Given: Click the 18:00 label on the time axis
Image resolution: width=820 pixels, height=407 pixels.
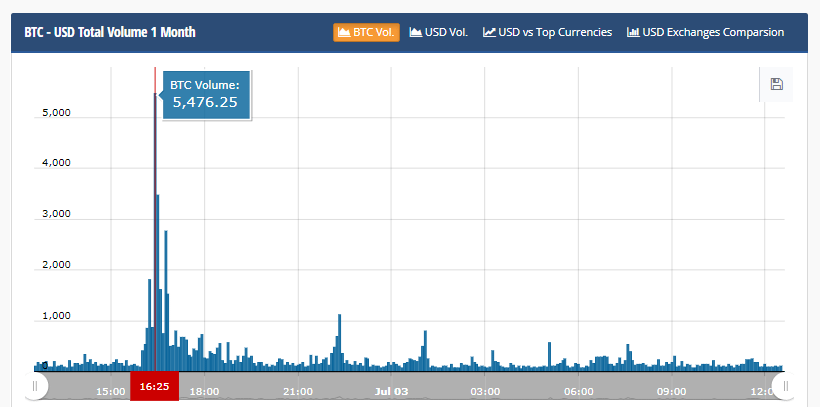Looking at the screenshot, I should point(204,391).
